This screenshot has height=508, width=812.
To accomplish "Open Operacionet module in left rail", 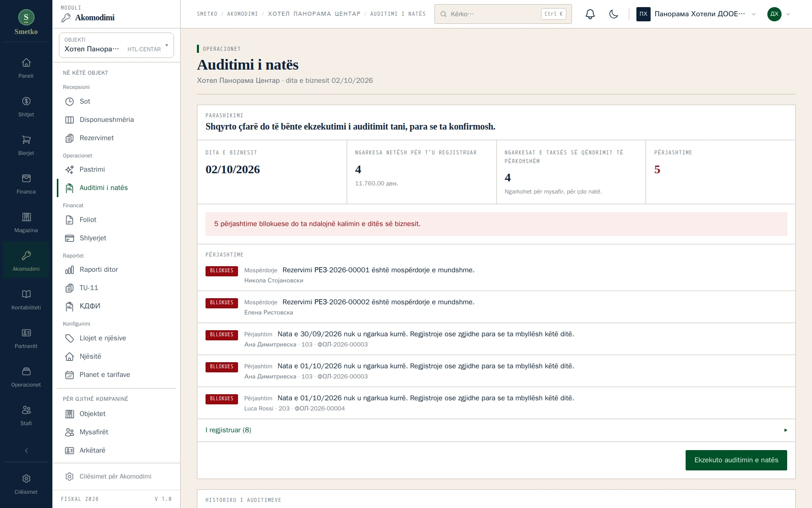I will click(x=26, y=377).
